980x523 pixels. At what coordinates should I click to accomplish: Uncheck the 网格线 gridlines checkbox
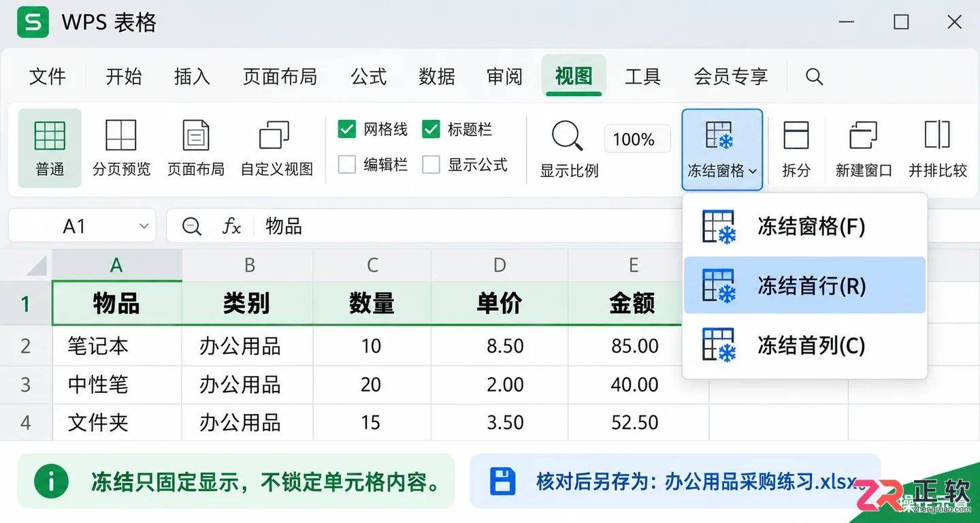point(347,129)
